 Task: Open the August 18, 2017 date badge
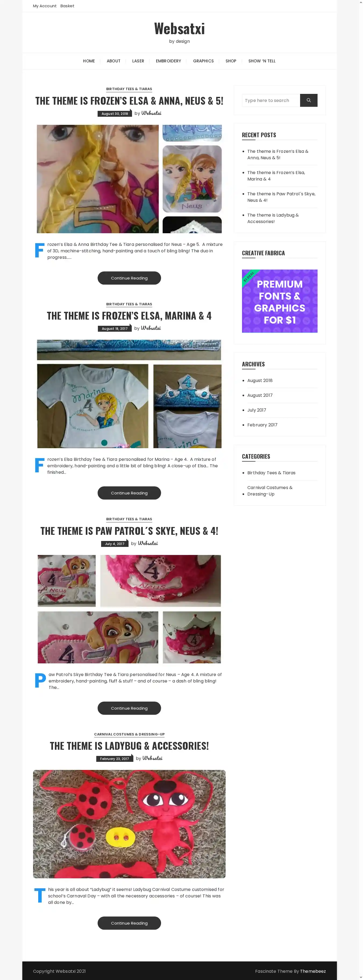pyautogui.click(x=115, y=329)
